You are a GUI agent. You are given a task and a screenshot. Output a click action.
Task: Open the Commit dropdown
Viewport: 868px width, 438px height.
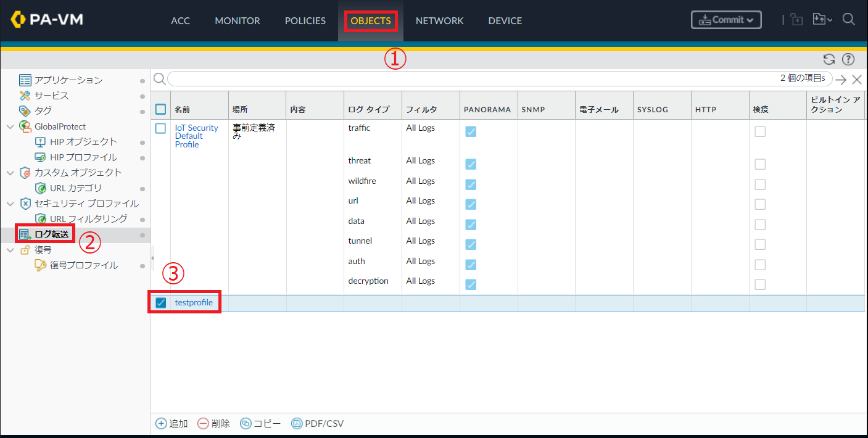(x=726, y=20)
